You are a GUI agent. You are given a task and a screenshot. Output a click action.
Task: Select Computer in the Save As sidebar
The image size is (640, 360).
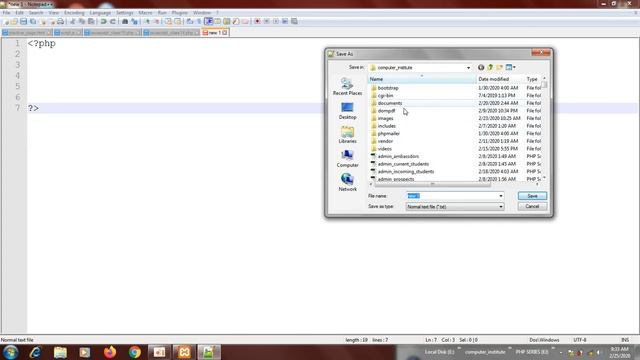[x=347, y=158]
